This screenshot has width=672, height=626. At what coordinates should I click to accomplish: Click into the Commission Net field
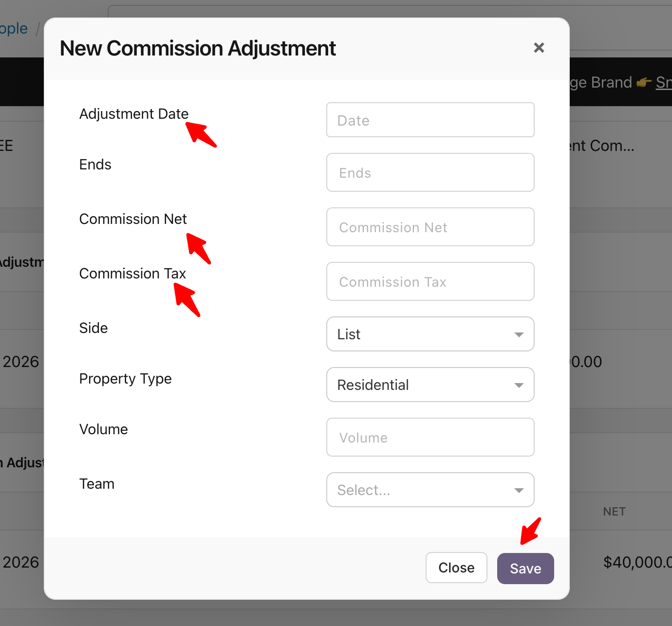pos(430,227)
